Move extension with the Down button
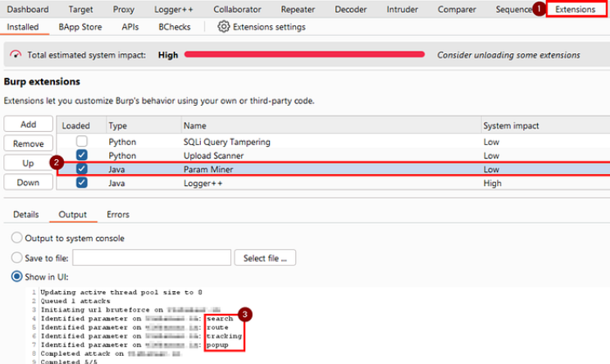The width and height of the screenshot is (610, 364). [29, 182]
